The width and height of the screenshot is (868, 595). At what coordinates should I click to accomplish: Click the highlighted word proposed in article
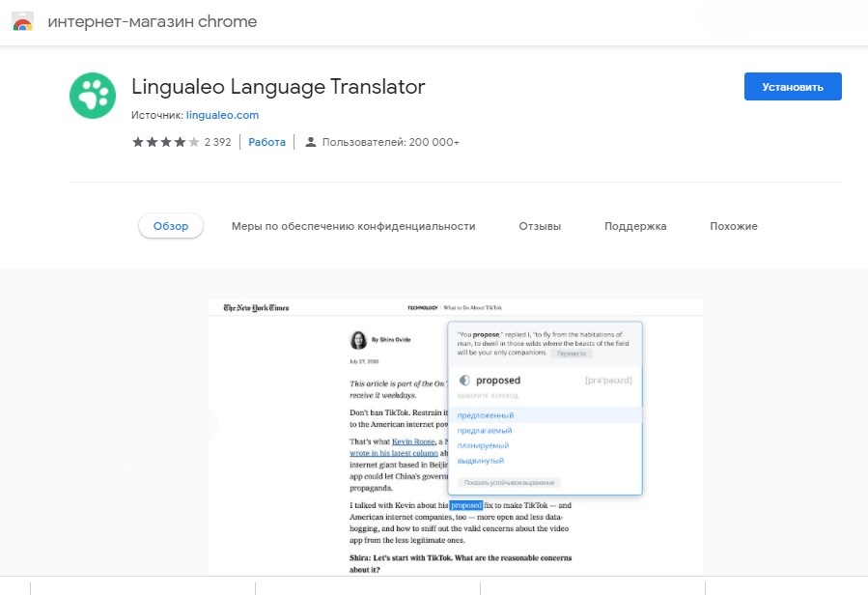466,505
